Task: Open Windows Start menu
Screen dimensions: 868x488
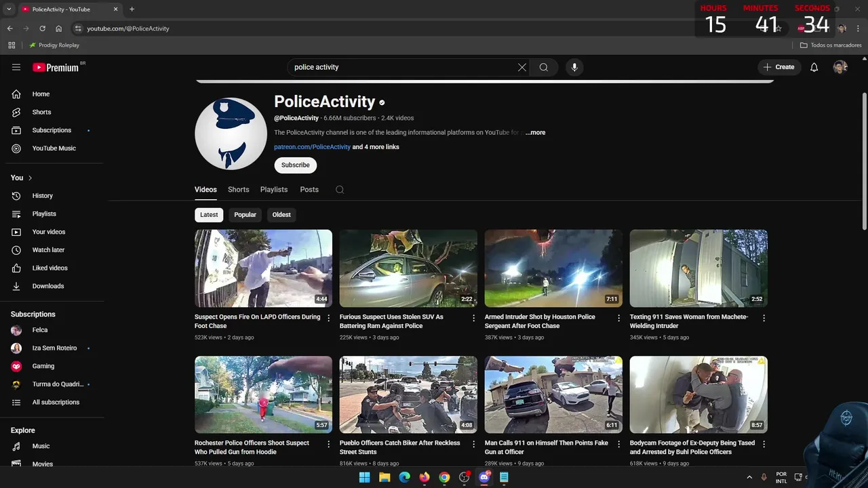Action: coord(364,477)
